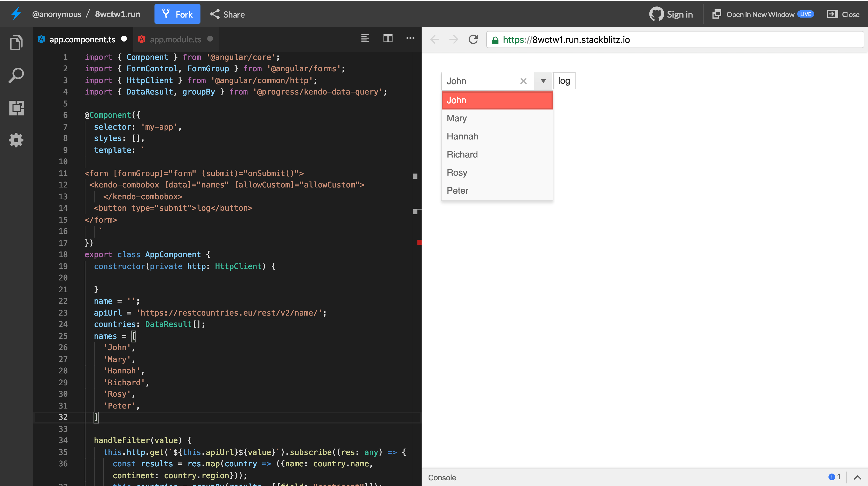Open the ports/preview panel in sidebar
Screen dimensions: 868x486
point(16,108)
